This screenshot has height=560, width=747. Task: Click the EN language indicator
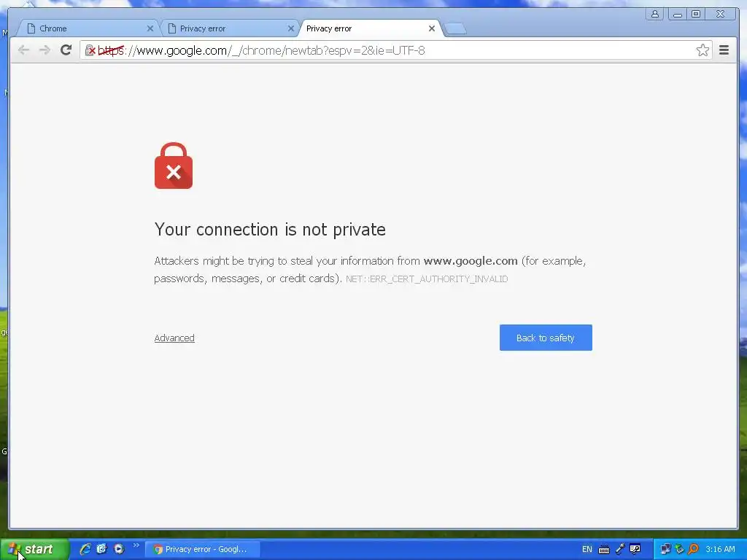(587, 549)
